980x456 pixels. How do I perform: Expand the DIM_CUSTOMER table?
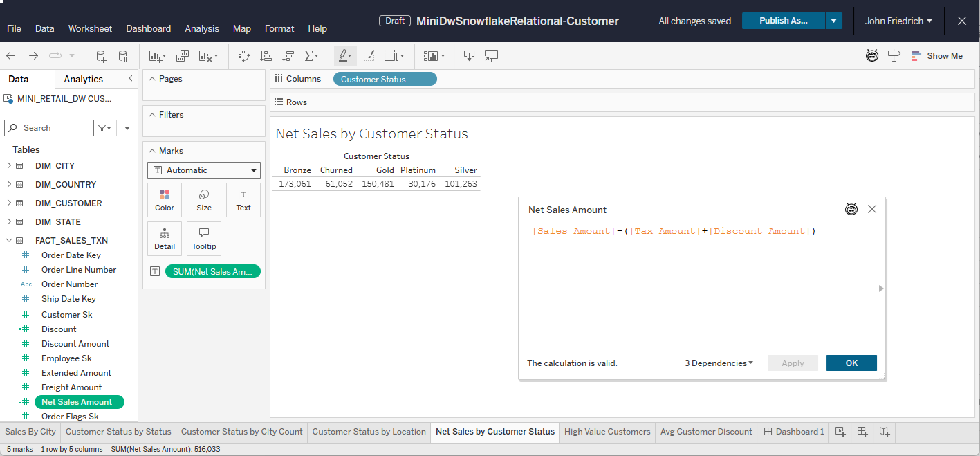9,203
